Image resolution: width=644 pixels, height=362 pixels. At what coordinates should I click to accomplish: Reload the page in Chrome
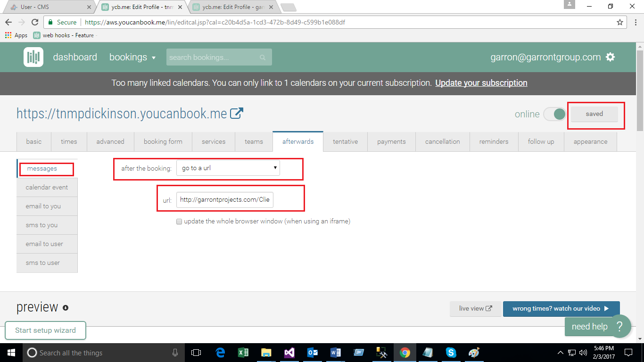pyautogui.click(x=35, y=22)
